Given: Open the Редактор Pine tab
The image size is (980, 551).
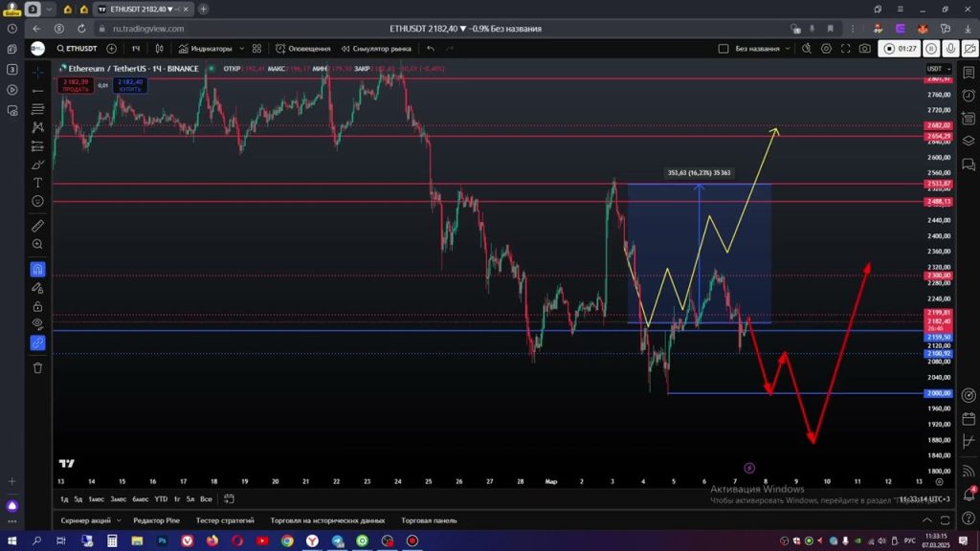Looking at the screenshot, I should tap(158, 520).
